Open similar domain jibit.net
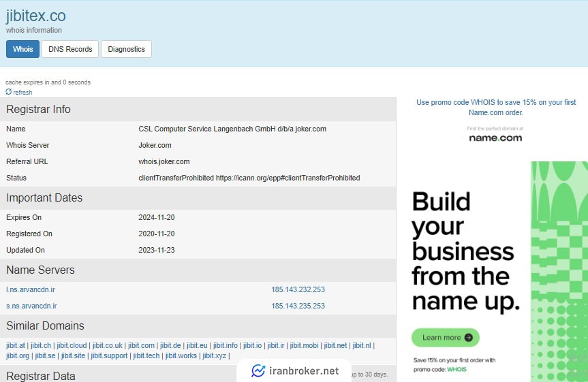 tap(335, 345)
